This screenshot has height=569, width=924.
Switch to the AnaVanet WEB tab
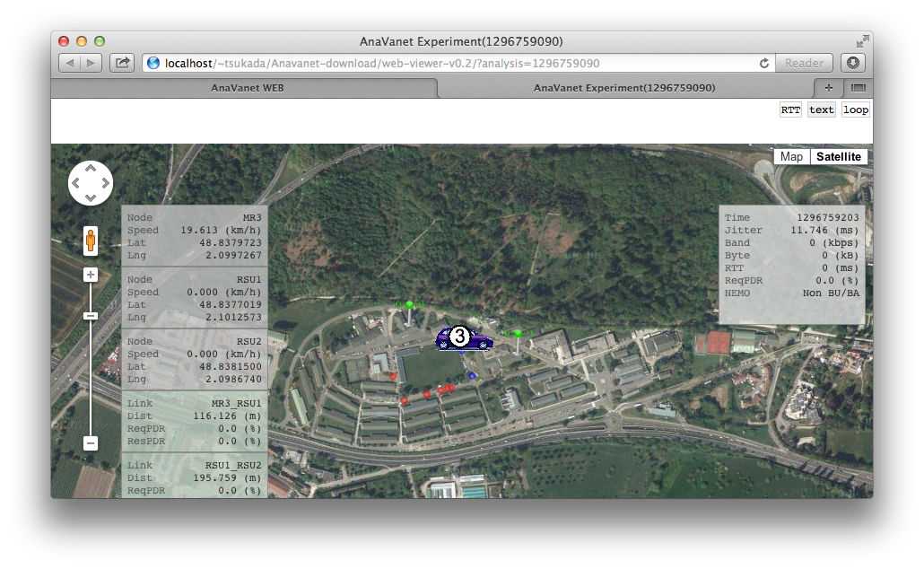[x=248, y=88]
